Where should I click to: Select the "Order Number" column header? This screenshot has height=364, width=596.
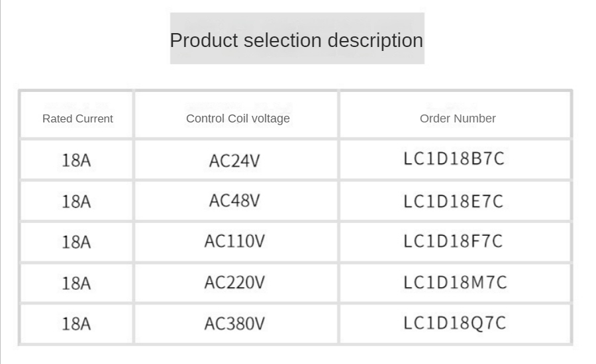(x=458, y=119)
